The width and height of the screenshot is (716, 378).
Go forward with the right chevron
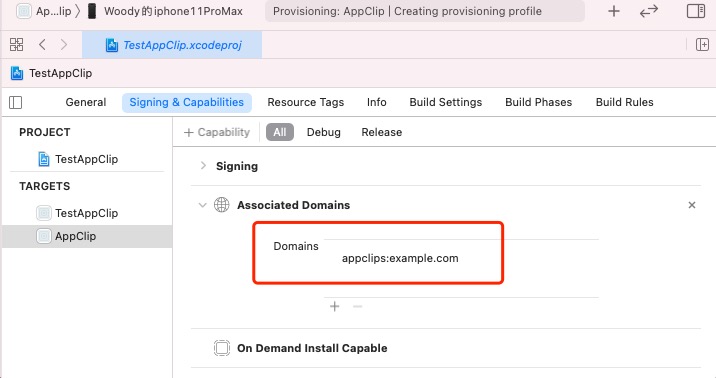click(x=63, y=44)
